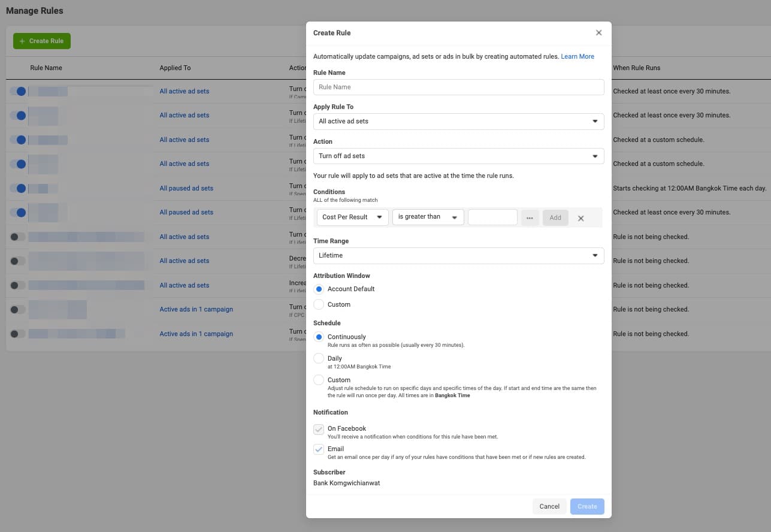The width and height of the screenshot is (771, 532).
Task: Click the On Facebook notification checkbox
Action: [x=319, y=429]
